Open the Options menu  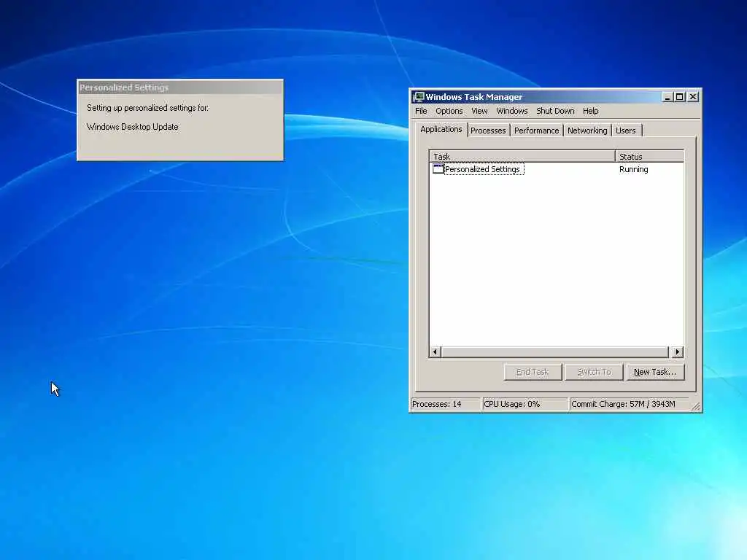pyautogui.click(x=449, y=111)
